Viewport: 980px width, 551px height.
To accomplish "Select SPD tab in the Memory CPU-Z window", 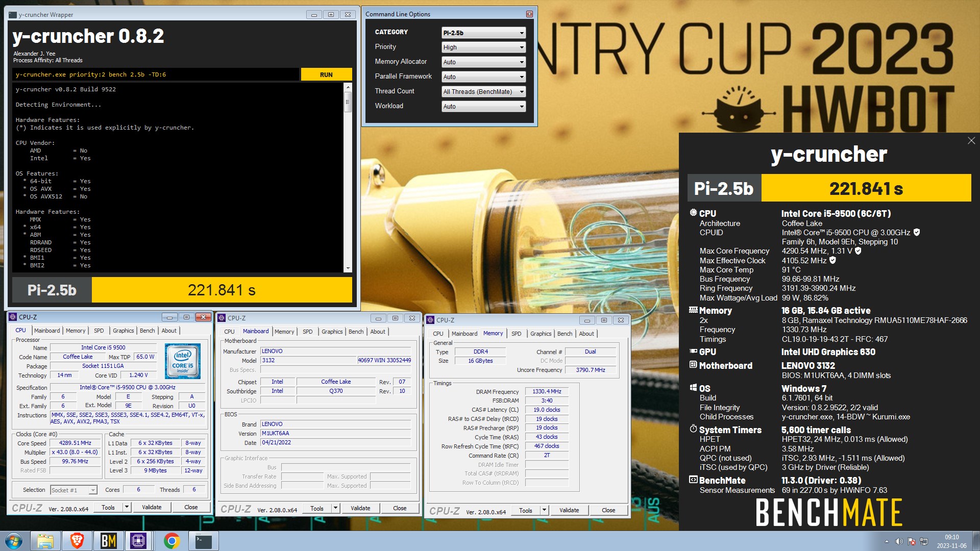I will tap(517, 334).
